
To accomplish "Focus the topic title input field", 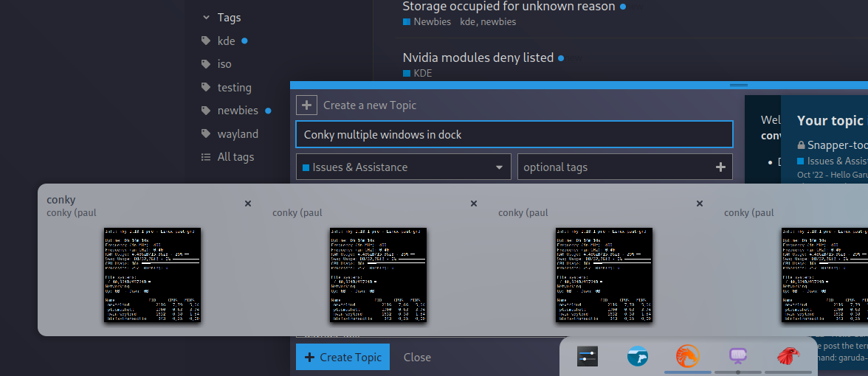I will coord(514,134).
